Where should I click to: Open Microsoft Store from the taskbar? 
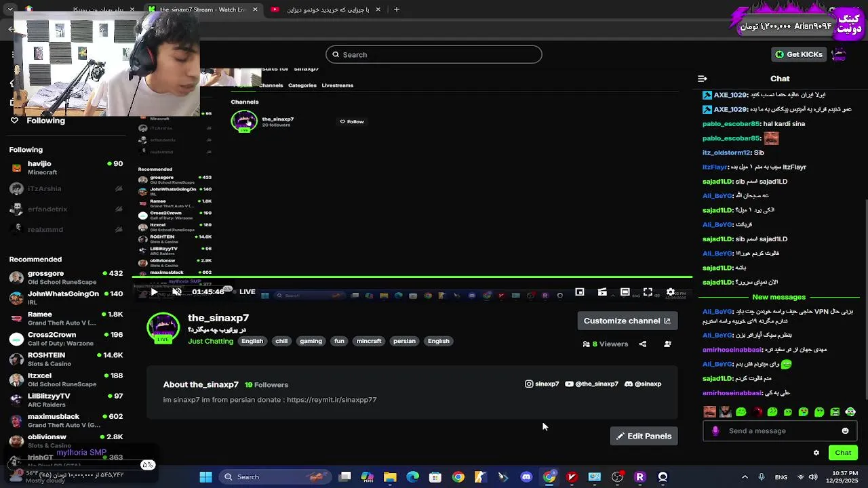[435, 476]
